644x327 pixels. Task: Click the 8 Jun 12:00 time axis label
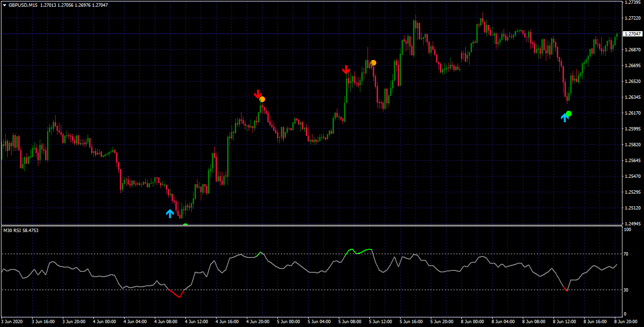564,322
